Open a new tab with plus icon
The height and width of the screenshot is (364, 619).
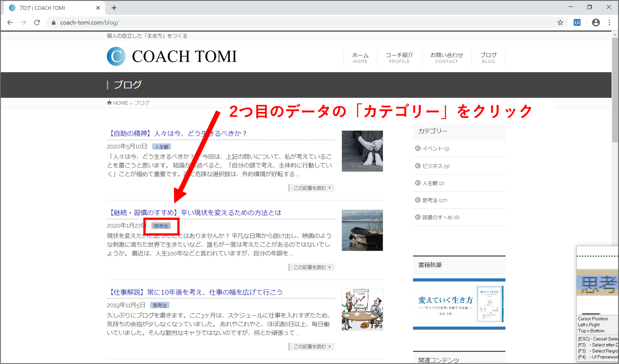click(x=114, y=8)
